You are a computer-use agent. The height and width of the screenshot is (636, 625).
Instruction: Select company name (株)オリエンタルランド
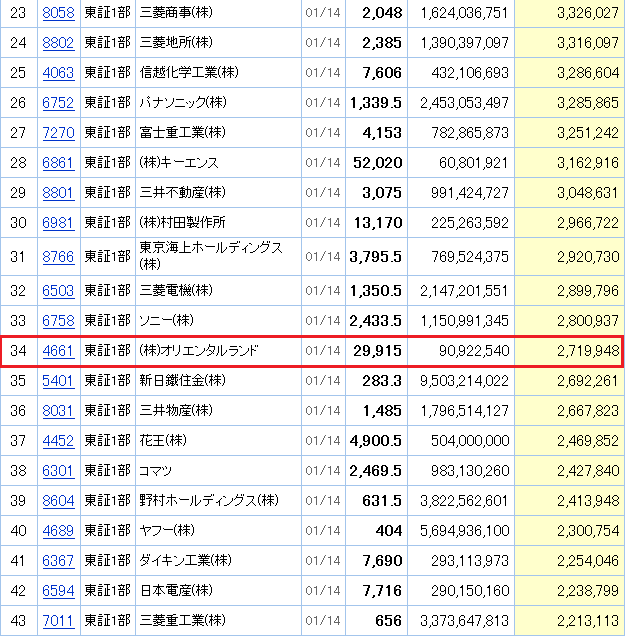(199, 350)
